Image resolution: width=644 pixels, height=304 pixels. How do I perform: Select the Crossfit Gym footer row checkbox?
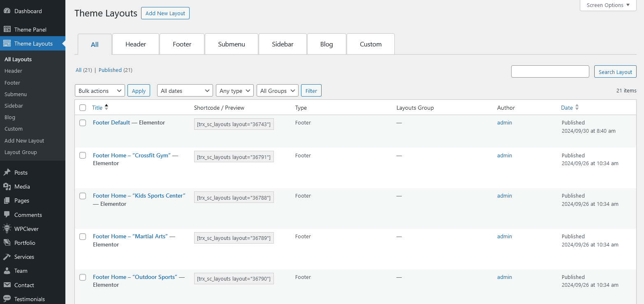click(x=83, y=155)
